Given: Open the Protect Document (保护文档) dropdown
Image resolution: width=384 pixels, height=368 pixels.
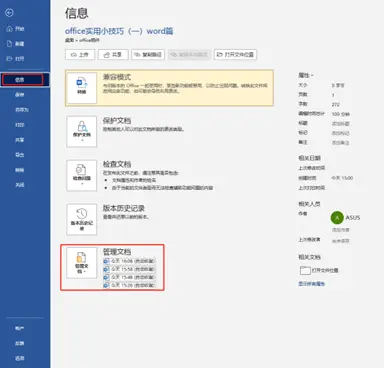Looking at the screenshot, I should click(x=82, y=132).
